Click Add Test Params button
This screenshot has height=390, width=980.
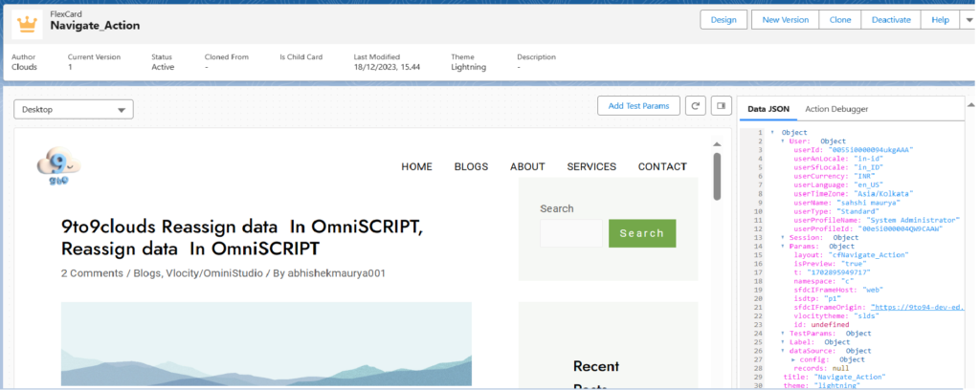[638, 106]
